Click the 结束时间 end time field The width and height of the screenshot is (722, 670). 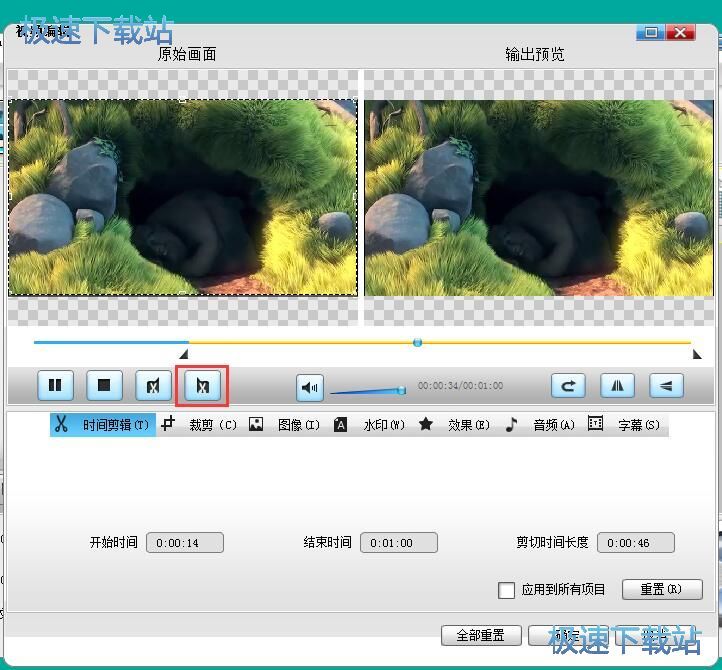[x=399, y=543]
